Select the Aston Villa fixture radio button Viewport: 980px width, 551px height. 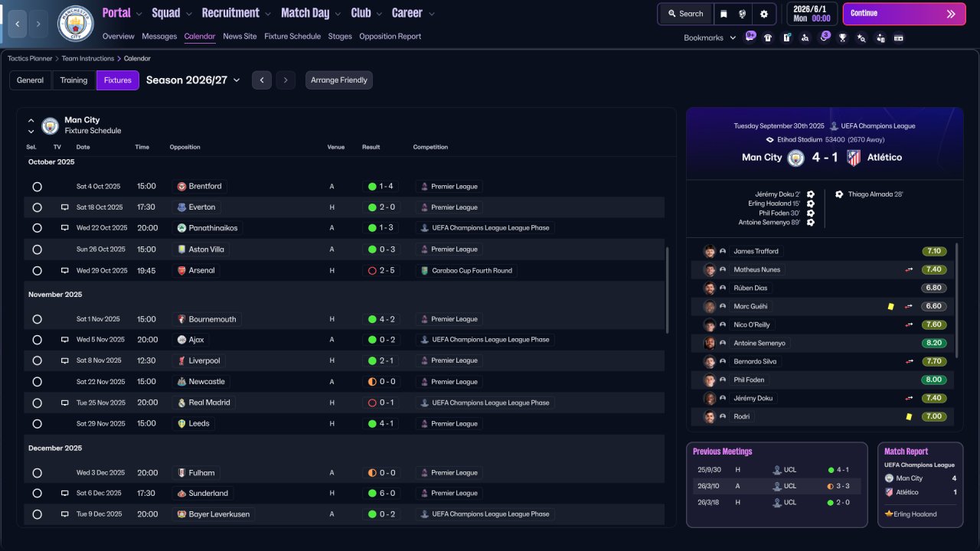tap(37, 249)
